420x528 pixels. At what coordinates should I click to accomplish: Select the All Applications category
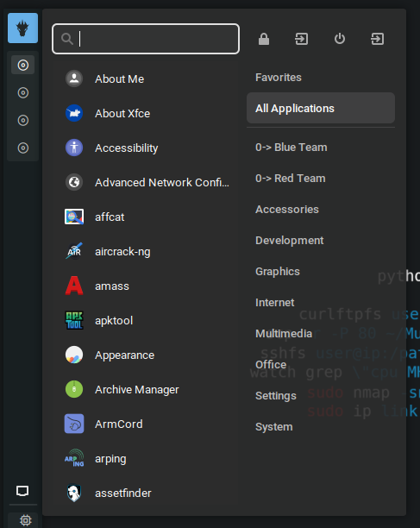320,108
